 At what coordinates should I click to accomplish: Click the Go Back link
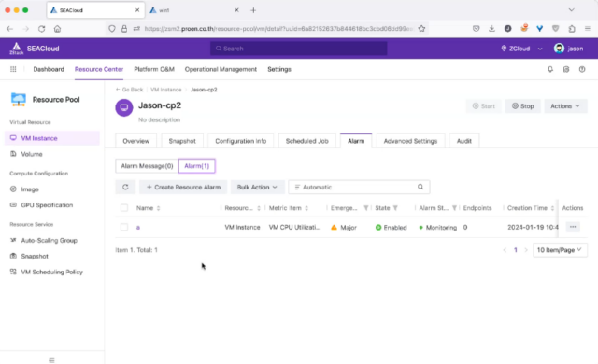click(x=129, y=90)
